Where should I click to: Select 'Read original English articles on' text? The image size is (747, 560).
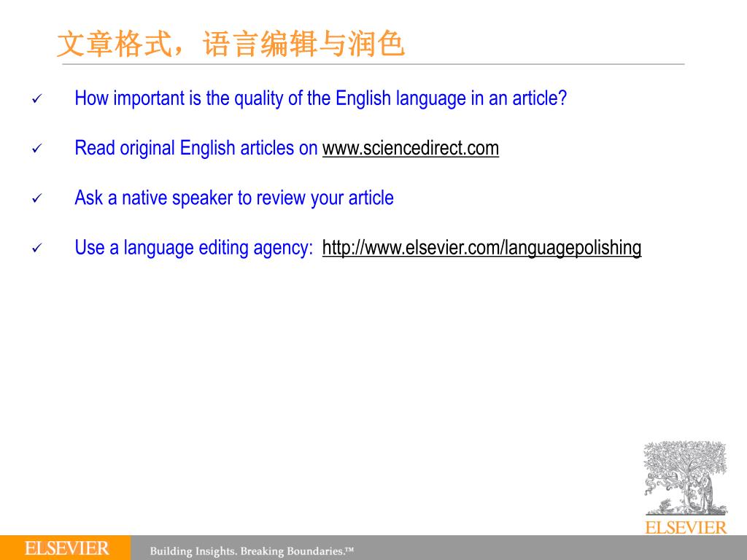point(196,148)
